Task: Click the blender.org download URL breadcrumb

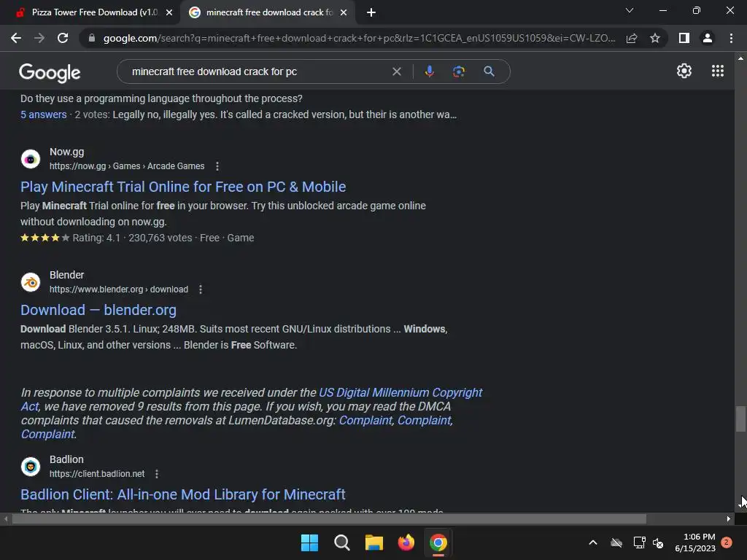Action: pos(119,289)
